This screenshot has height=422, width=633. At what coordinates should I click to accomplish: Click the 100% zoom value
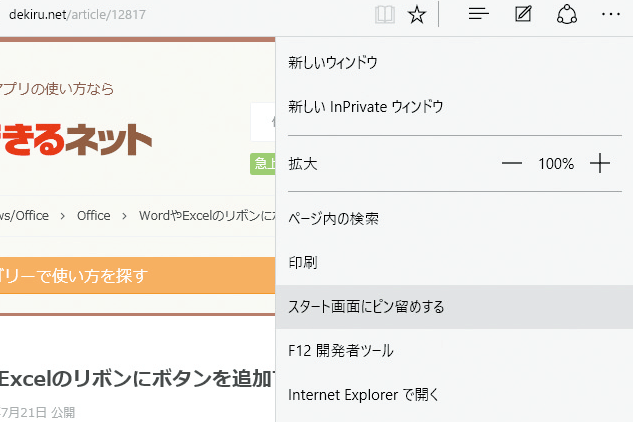556,164
